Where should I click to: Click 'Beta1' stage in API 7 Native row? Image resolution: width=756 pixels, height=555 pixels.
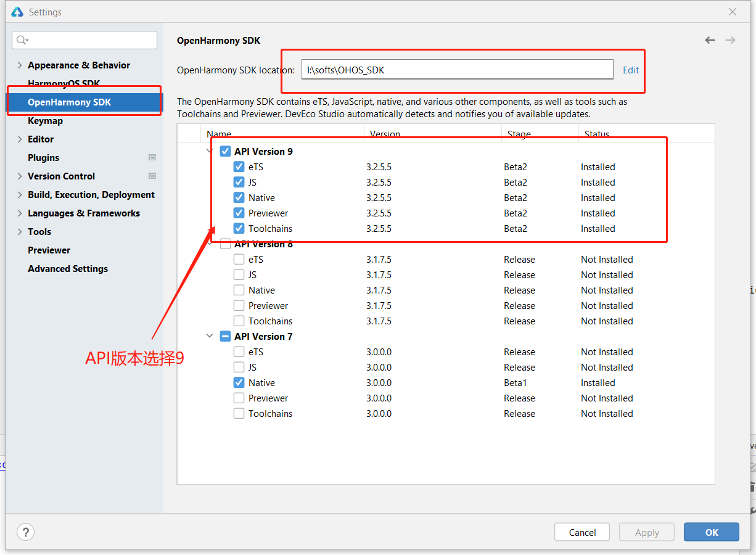[516, 383]
